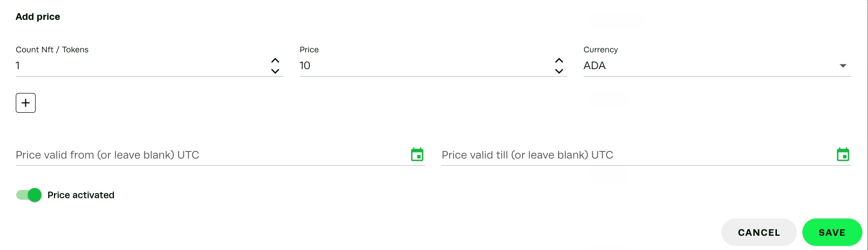Decrease Count Nft / Tokens value
This screenshot has width=868, height=250.
pyautogui.click(x=275, y=71)
